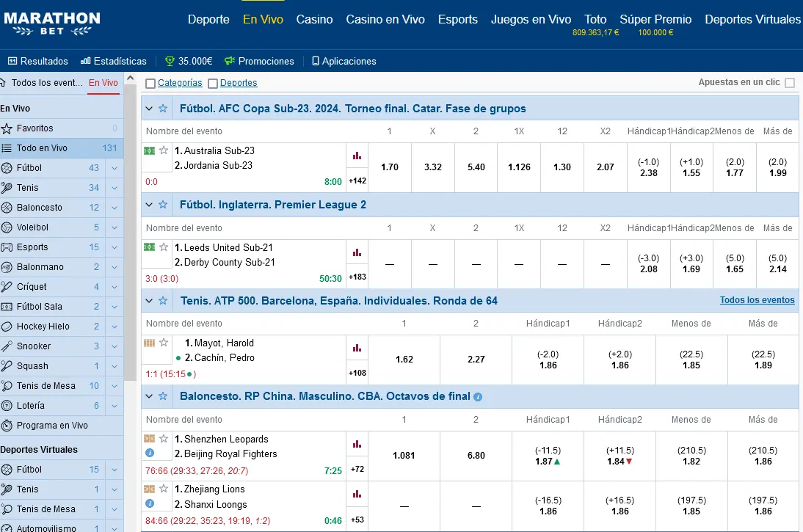Add Australia Sub-23 match to favorites star

[164, 150]
